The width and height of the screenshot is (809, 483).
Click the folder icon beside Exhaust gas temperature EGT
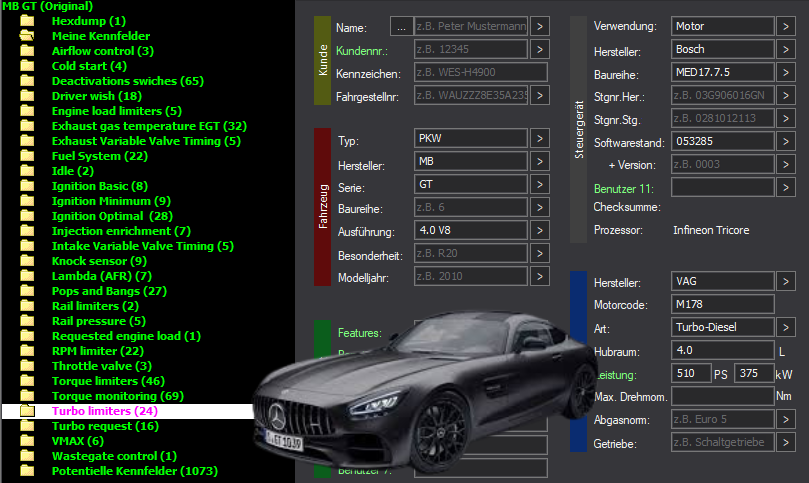click(27, 126)
